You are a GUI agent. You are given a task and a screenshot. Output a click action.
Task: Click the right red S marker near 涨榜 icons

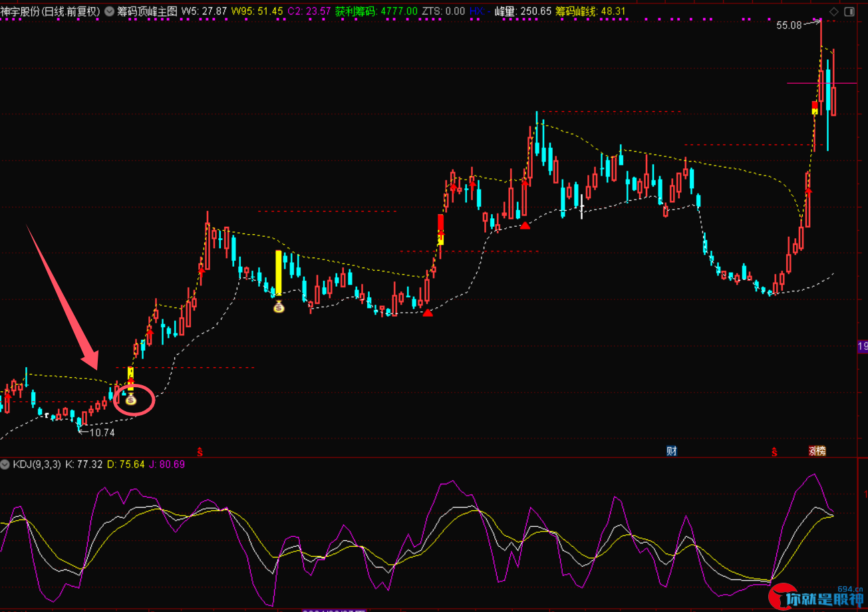coord(774,452)
